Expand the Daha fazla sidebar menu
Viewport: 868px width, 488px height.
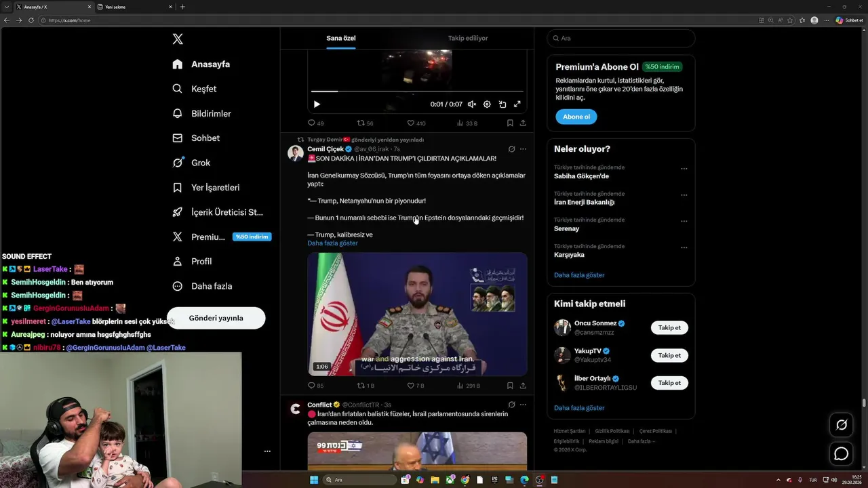(x=202, y=286)
